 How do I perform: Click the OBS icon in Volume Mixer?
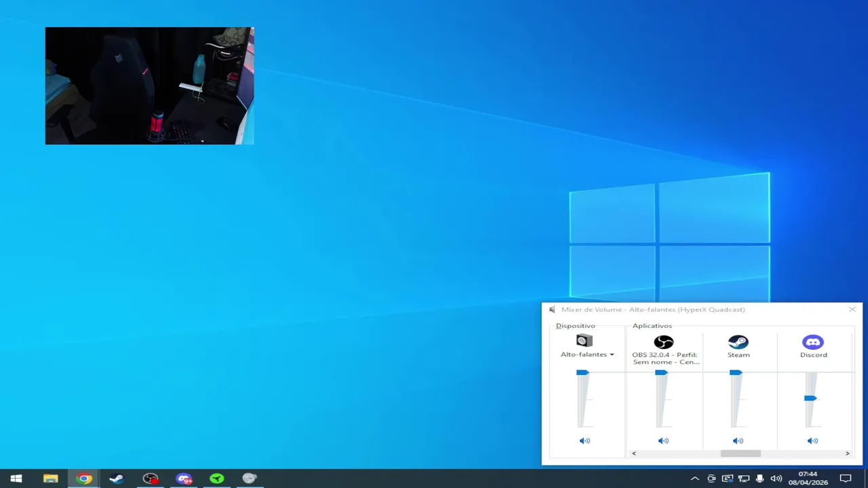663,342
